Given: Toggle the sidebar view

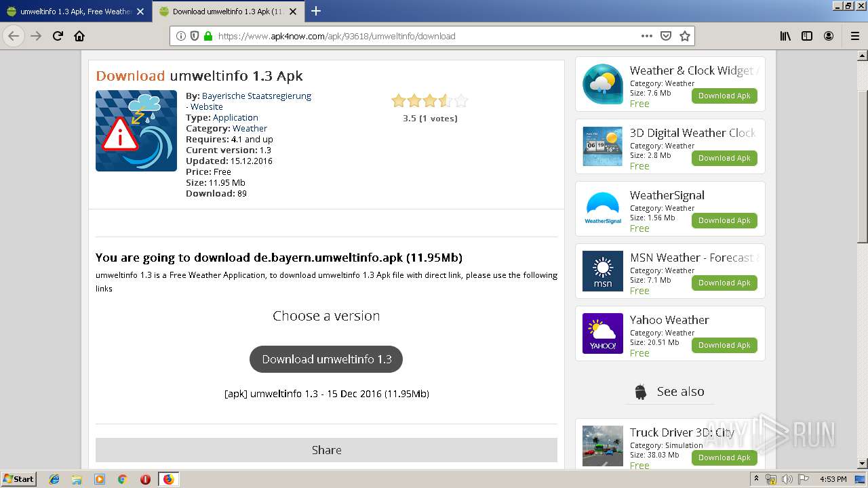Looking at the screenshot, I should [807, 36].
